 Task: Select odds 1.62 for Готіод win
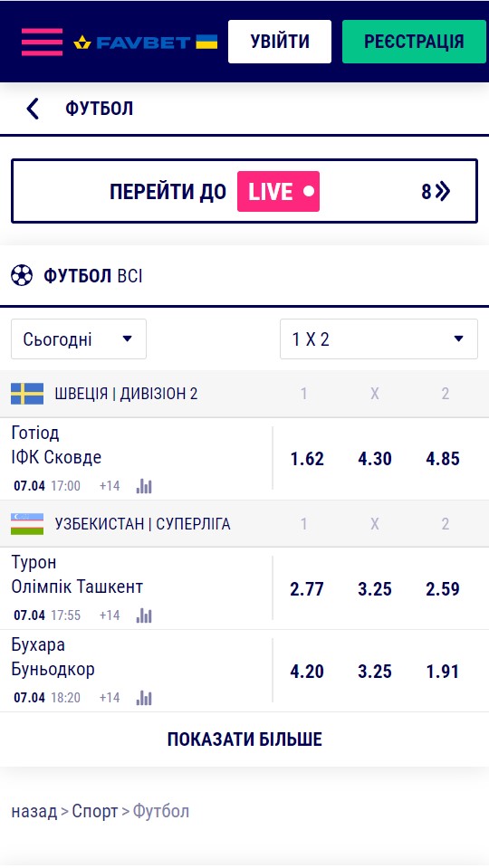coord(307,459)
